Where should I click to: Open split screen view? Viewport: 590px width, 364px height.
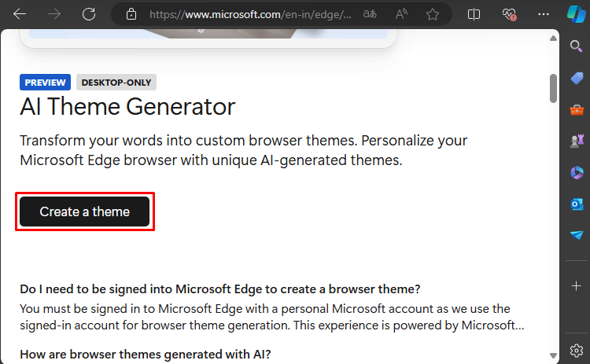click(474, 14)
